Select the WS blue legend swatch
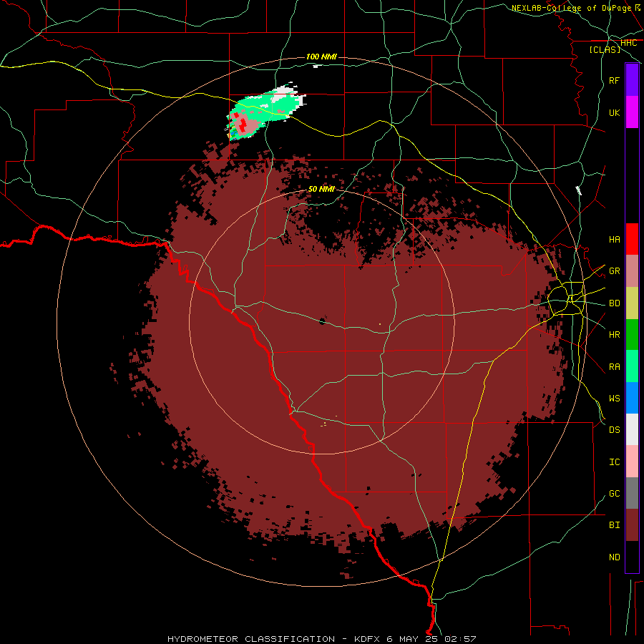Image resolution: width=644 pixels, height=644 pixels. (632, 398)
